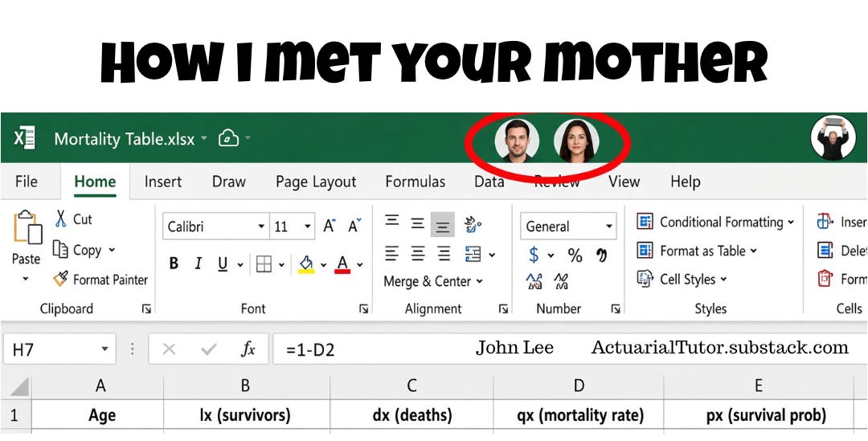Select the qx (mortality rate) cell
This screenshot has height=441, width=868.
(579, 415)
